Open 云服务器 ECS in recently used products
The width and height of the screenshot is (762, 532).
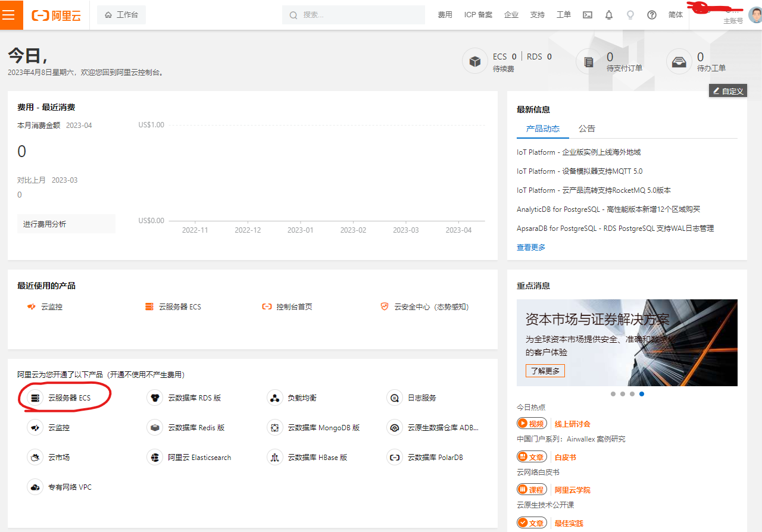(173, 307)
